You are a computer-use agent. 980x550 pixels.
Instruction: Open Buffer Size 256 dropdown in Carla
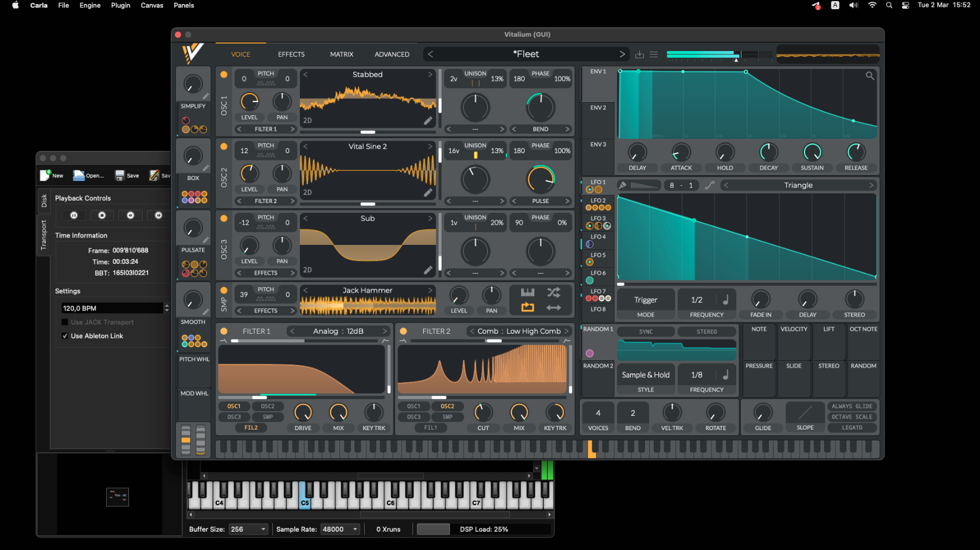[248, 529]
